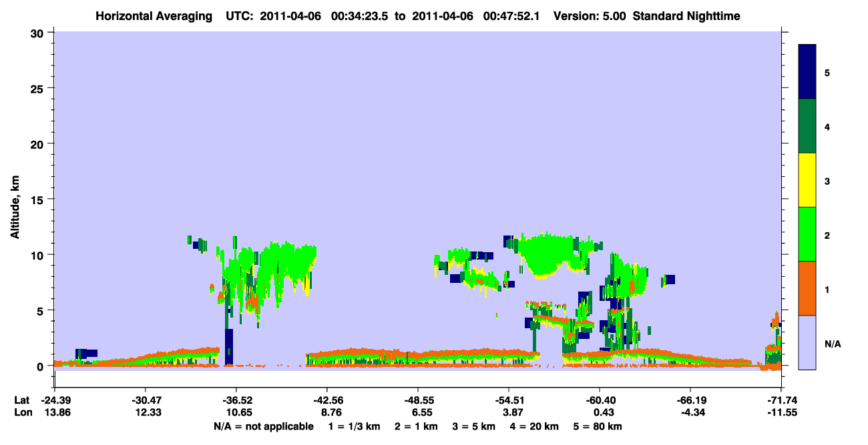Click the colorbar label 4
This screenshot has width=868, height=445.
pos(827,126)
